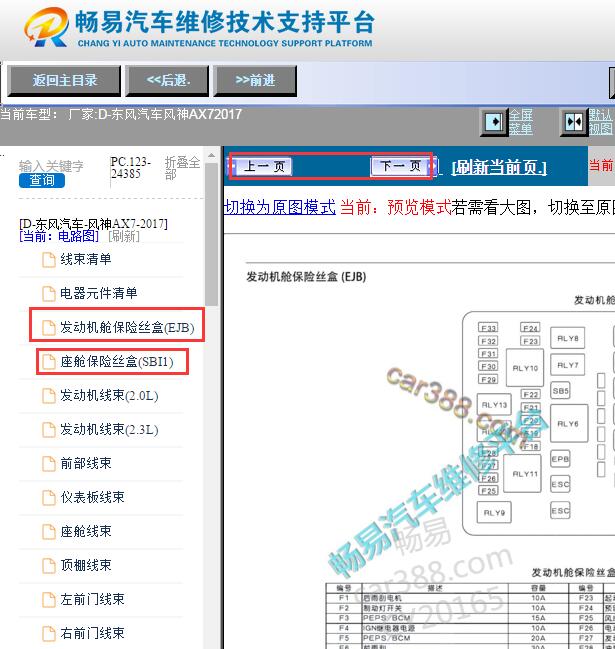The height and width of the screenshot is (649, 615).
Task: Click the full-screen menu arrow icon
Action: click(x=494, y=122)
